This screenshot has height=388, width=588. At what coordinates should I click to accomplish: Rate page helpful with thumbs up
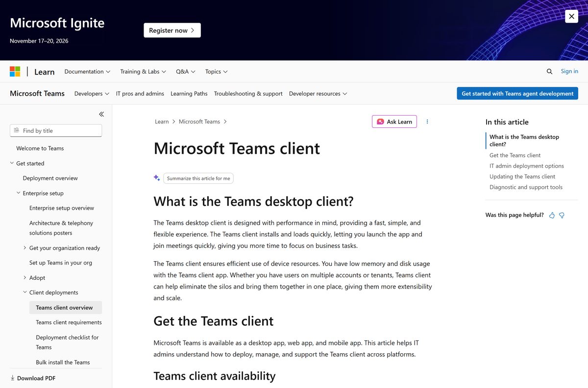click(x=552, y=215)
